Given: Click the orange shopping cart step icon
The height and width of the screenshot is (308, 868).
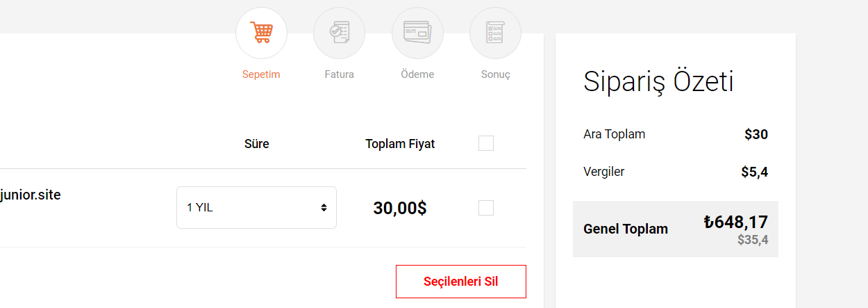Looking at the screenshot, I should click(x=262, y=33).
